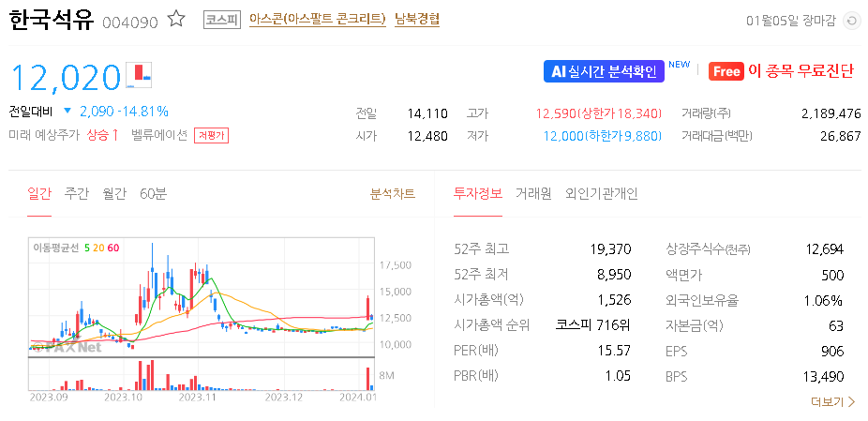Click the 액면가 value 500

point(833,275)
